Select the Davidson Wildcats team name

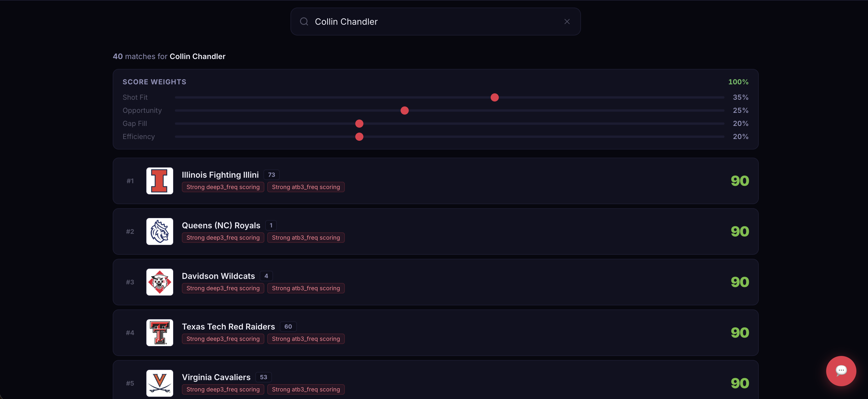(x=218, y=276)
